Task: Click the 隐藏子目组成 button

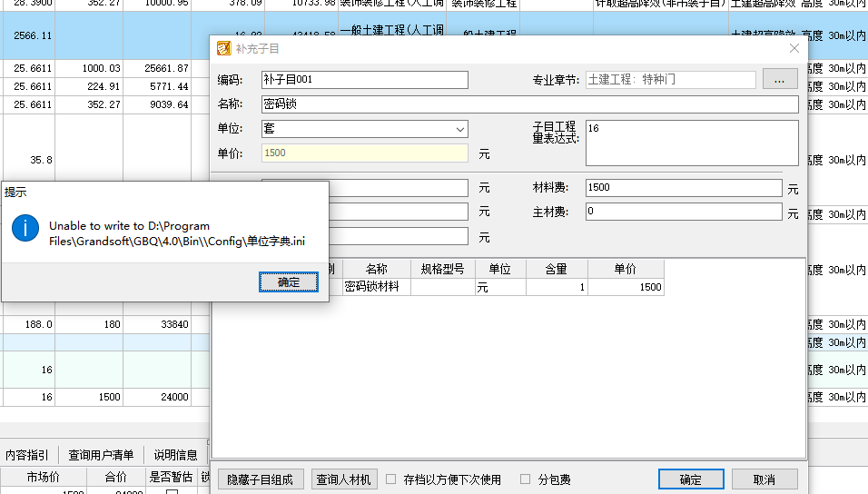Action: (261, 479)
